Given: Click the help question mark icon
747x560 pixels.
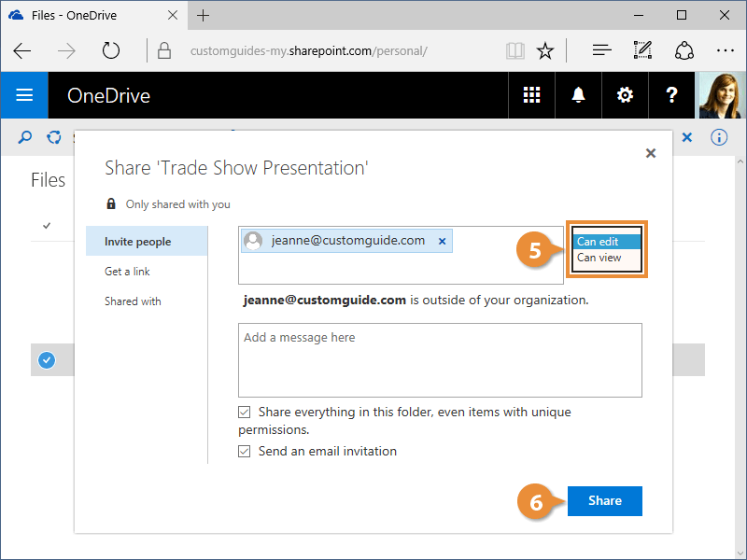Looking at the screenshot, I should coord(671,95).
